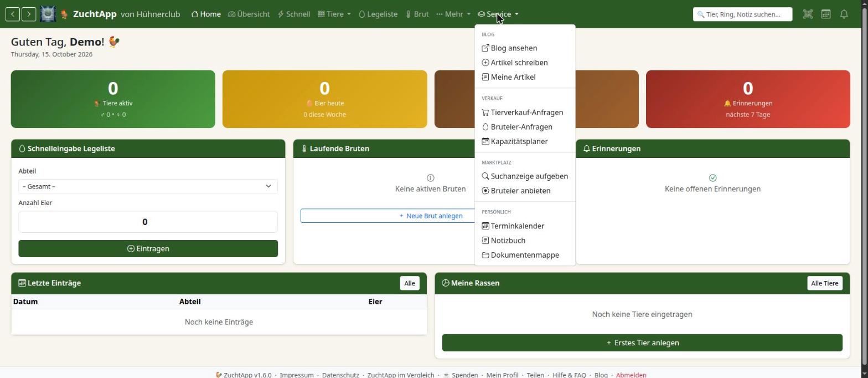Image resolution: width=868 pixels, height=378 pixels.
Task: Open the Impressum footer link
Action: tap(297, 375)
